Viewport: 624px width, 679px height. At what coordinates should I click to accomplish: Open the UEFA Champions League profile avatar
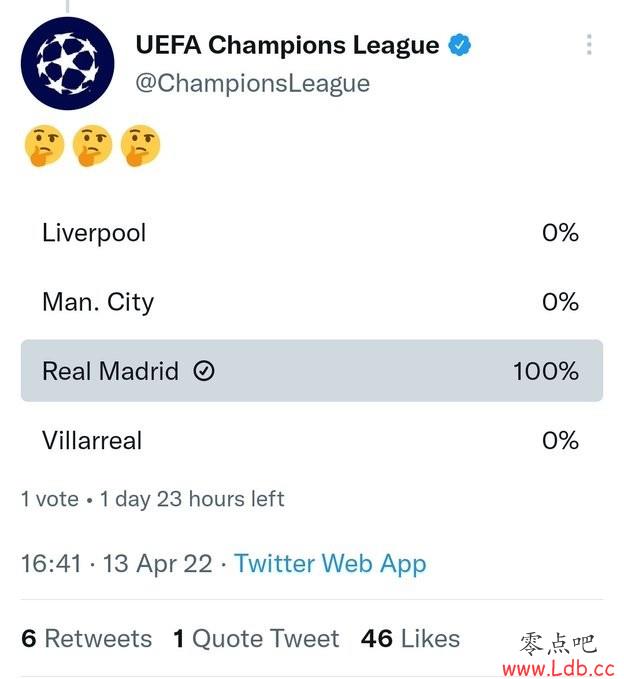click(x=68, y=64)
